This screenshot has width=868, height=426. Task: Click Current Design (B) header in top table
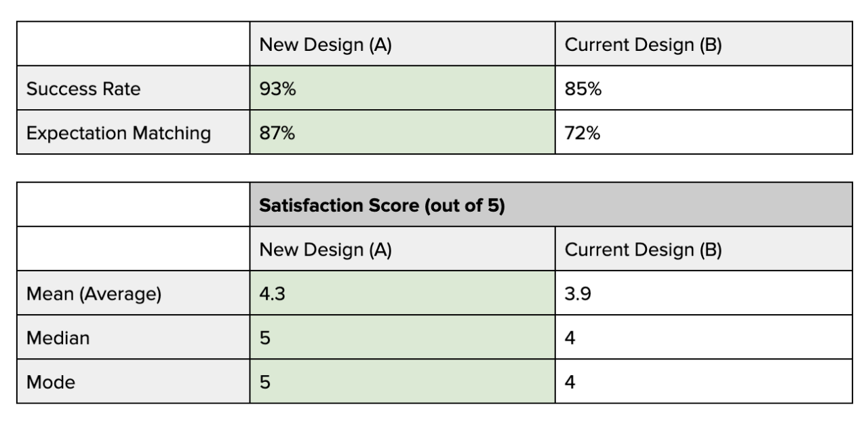click(x=643, y=45)
